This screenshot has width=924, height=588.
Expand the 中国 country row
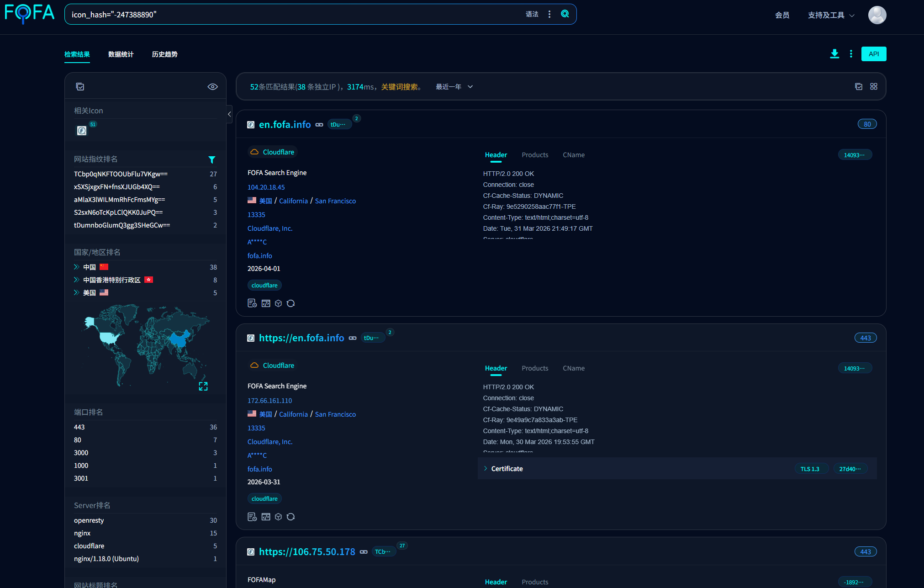coord(76,267)
